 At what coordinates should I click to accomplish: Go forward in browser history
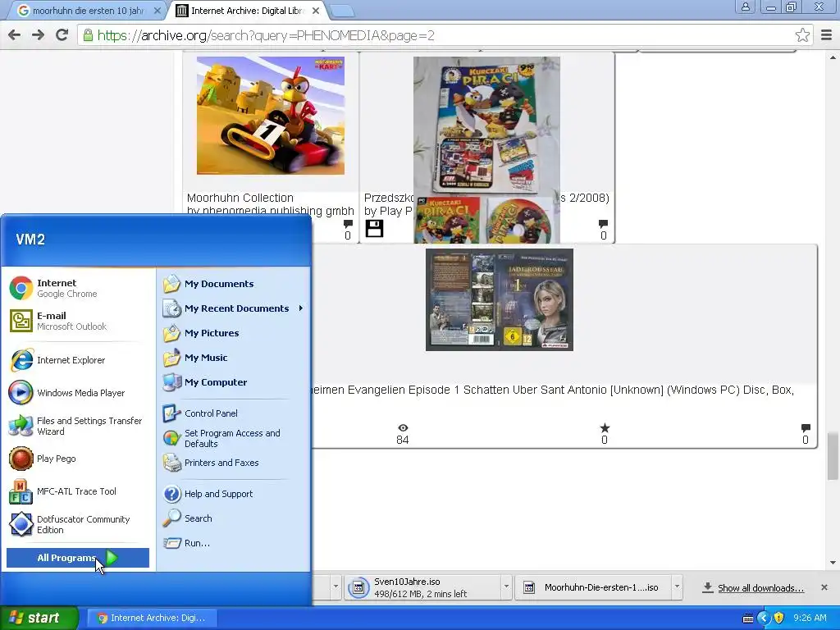click(38, 35)
